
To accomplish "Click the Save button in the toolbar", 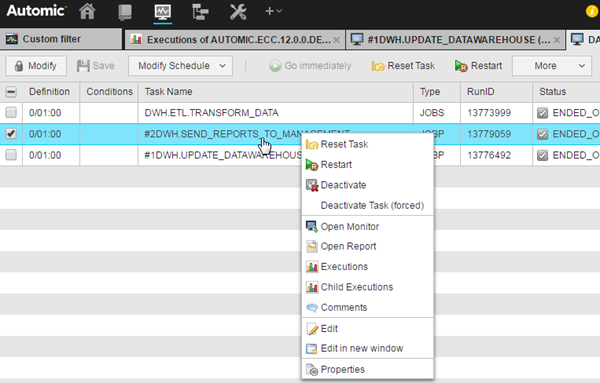I will click(x=96, y=66).
